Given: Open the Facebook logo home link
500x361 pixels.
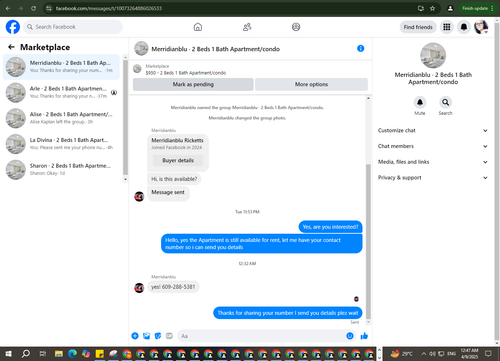Looking at the screenshot, I should tap(13, 27).
